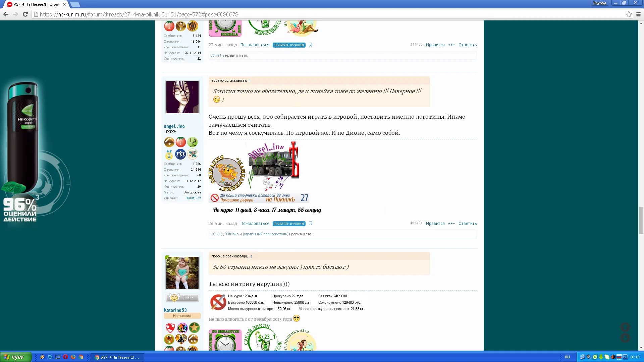Click Ответить on post #11434

(x=467, y=224)
